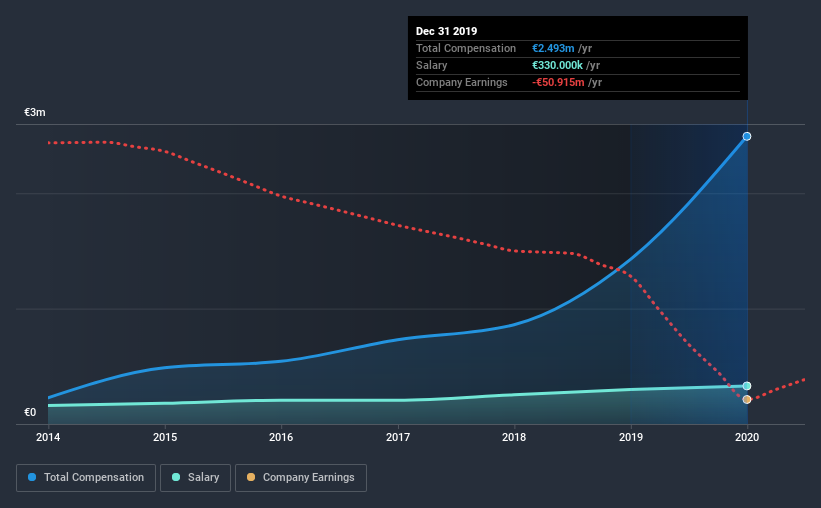The width and height of the screenshot is (821, 508).
Task: Click the Salary label in tooltip
Action: point(431,65)
